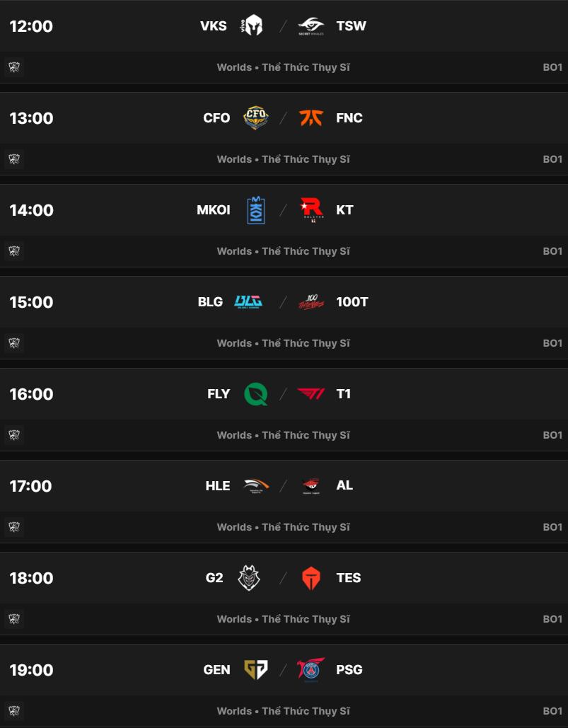Click the red T1 logo
The height and width of the screenshot is (728, 568).
311,394
